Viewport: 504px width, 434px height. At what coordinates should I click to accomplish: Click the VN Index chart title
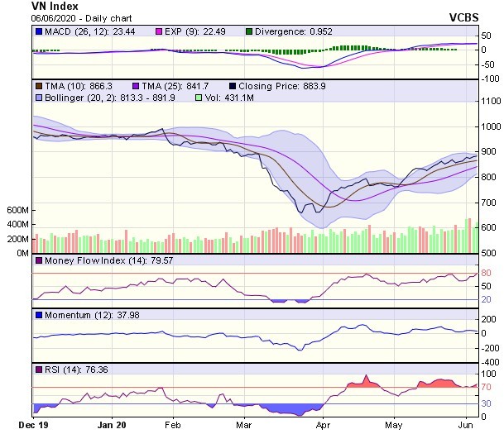[31, 5]
